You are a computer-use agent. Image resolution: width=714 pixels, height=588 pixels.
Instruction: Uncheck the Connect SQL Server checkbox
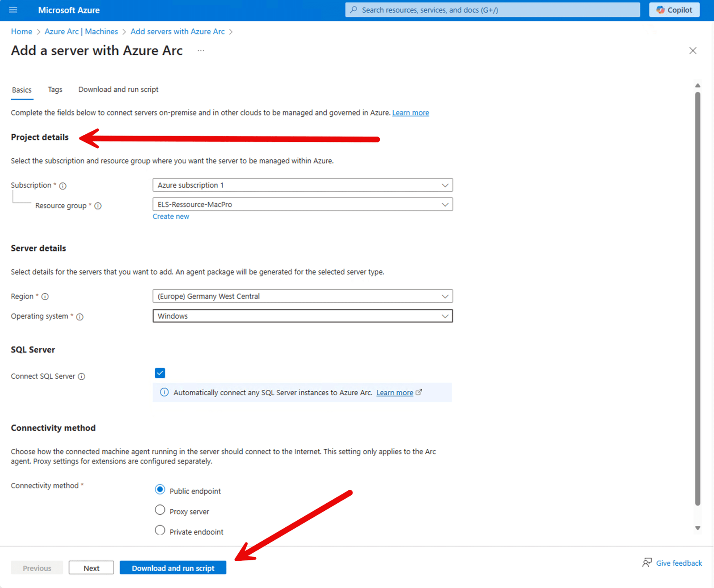coord(160,373)
